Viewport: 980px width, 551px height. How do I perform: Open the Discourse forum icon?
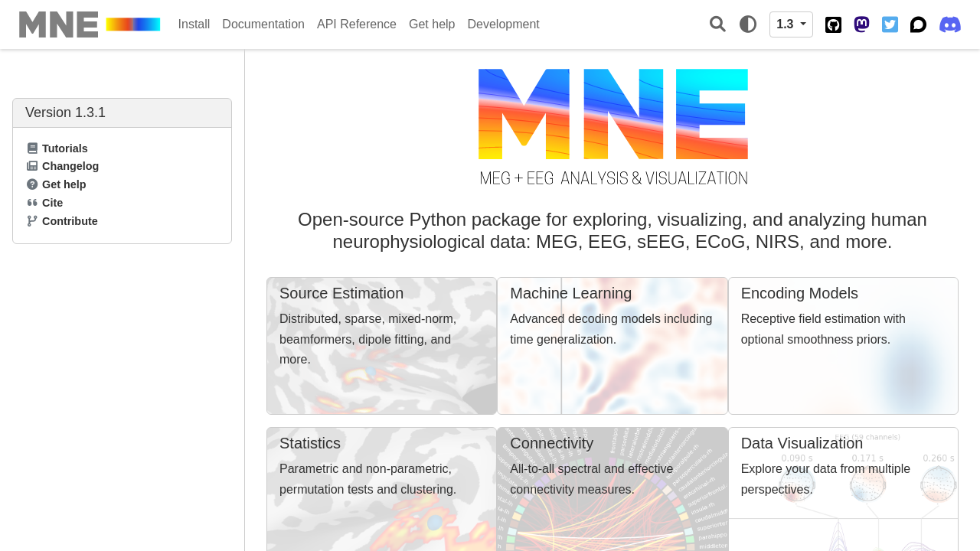click(x=918, y=24)
